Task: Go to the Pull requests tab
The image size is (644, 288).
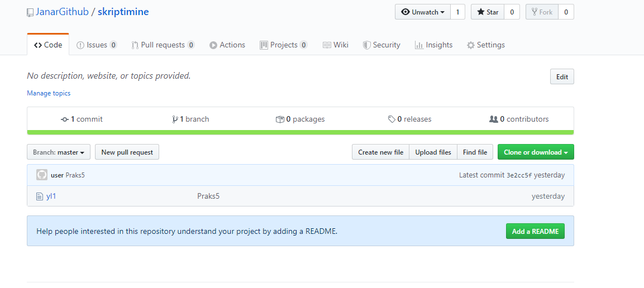Action: (163, 45)
